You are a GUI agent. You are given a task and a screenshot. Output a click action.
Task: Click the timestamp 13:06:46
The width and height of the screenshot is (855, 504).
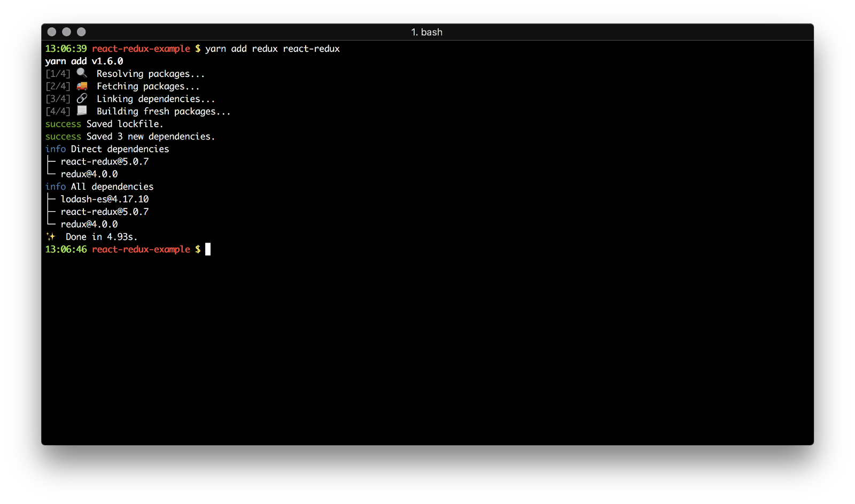pyautogui.click(x=66, y=250)
